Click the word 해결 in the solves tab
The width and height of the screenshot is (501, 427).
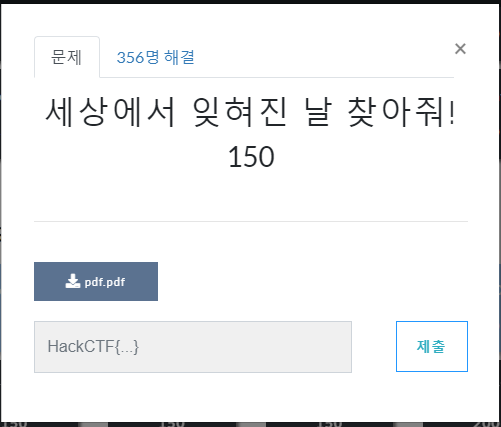[179, 57]
